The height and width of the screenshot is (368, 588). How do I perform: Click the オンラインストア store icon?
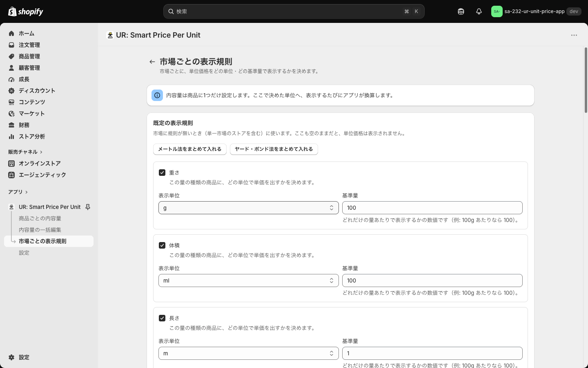coord(11,164)
